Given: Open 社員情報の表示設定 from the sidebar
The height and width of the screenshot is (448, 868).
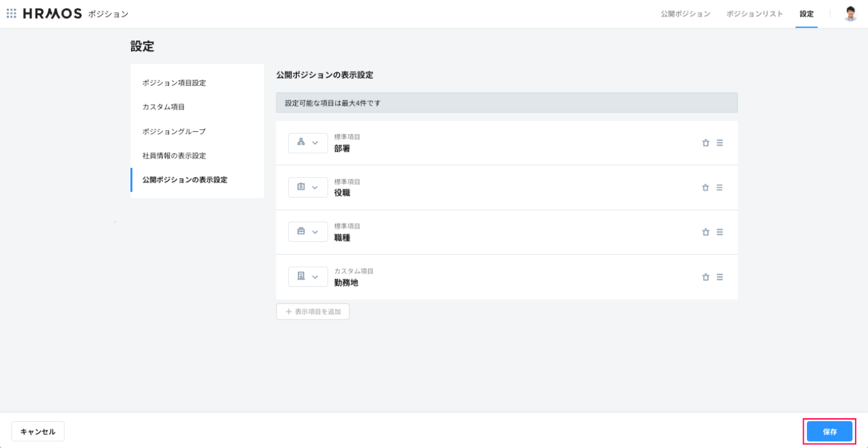Looking at the screenshot, I should point(174,155).
